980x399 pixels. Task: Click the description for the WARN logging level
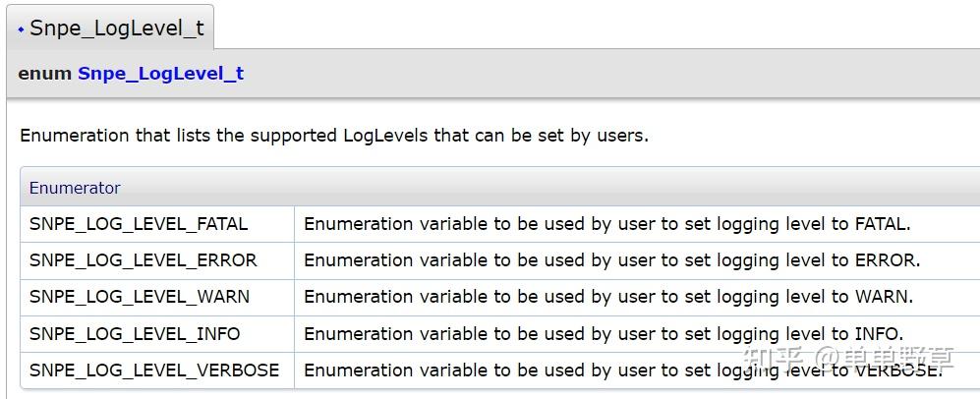(608, 297)
